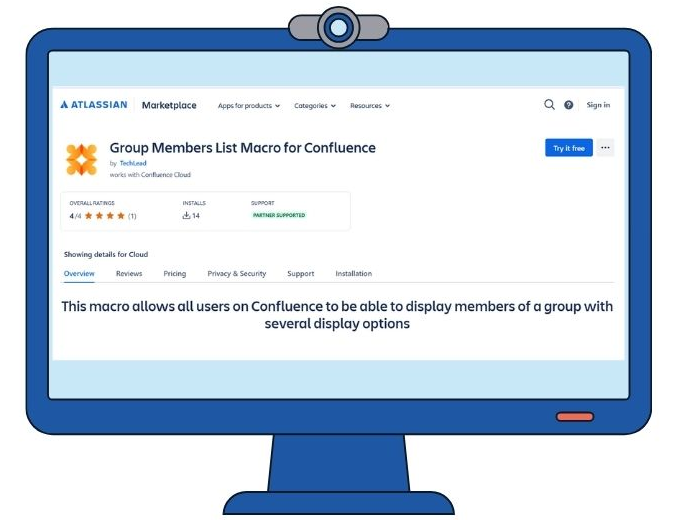Click the review count (1)
The height and width of the screenshot is (520, 684).
tap(132, 216)
